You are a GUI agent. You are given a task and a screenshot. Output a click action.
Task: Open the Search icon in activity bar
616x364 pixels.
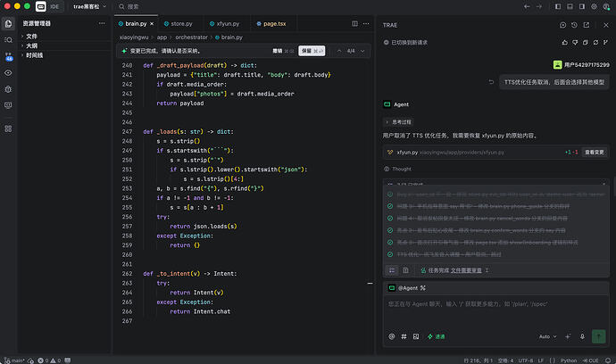coord(8,39)
